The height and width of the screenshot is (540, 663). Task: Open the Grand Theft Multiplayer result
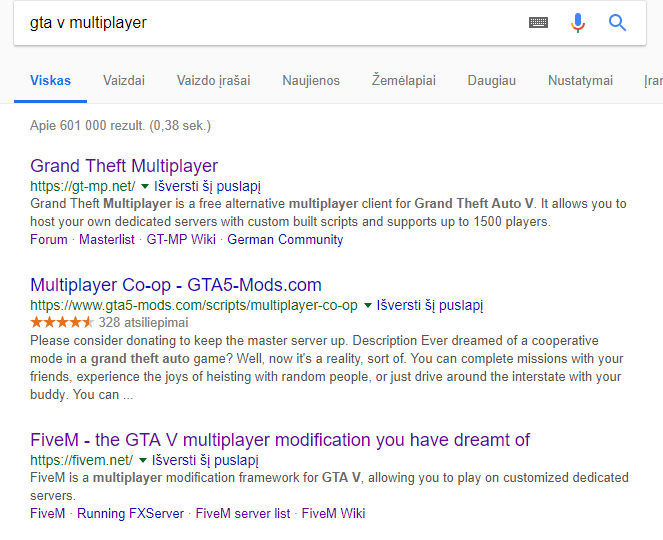point(124,166)
